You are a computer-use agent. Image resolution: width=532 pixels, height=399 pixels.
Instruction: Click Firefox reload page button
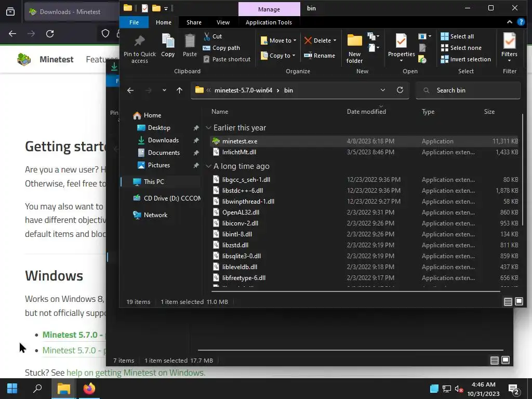tap(50, 34)
